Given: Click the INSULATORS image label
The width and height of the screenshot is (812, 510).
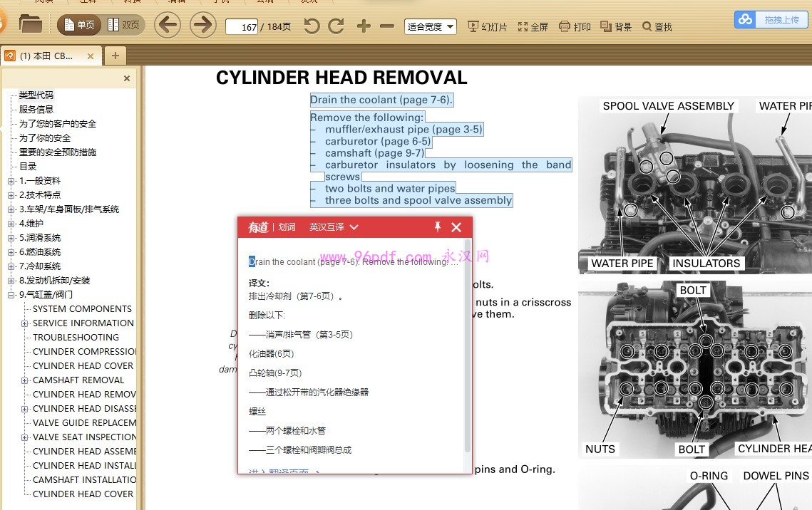Looking at the screenshot, I should coord(706,264).
